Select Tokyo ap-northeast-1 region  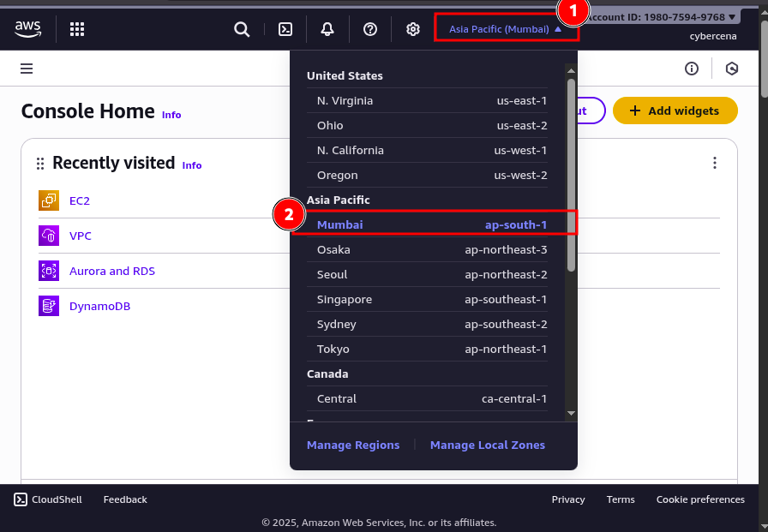pyautogui.click(x=427, y=350)
